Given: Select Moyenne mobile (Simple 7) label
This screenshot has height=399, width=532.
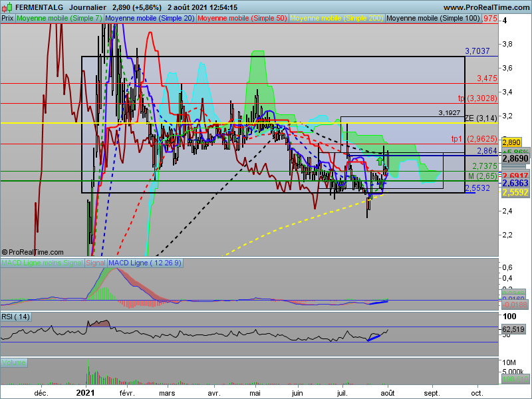Looking at the screenshot, I should (59, 19).
